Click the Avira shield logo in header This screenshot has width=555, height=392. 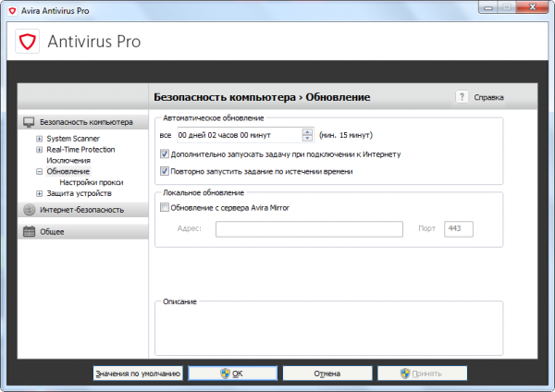click(28, 42)
